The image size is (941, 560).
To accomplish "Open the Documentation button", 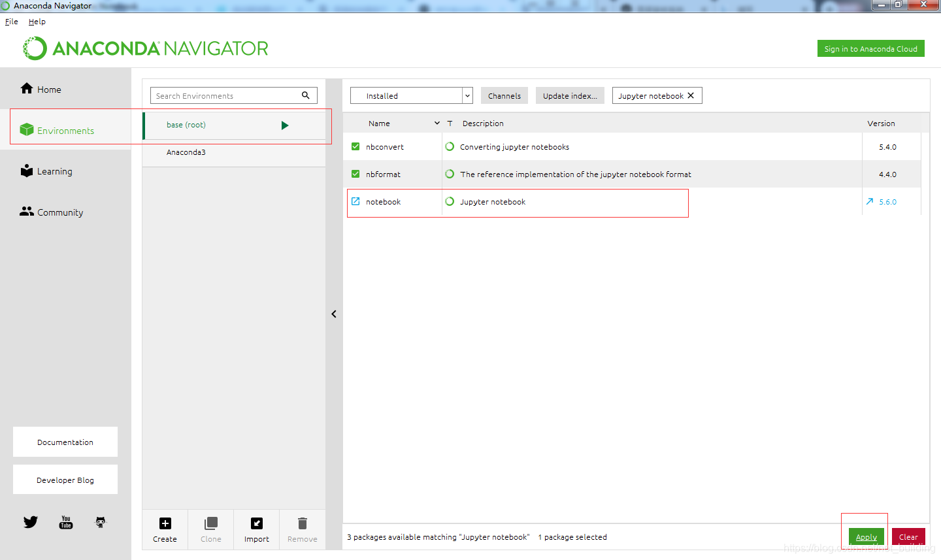I will 65,442.
